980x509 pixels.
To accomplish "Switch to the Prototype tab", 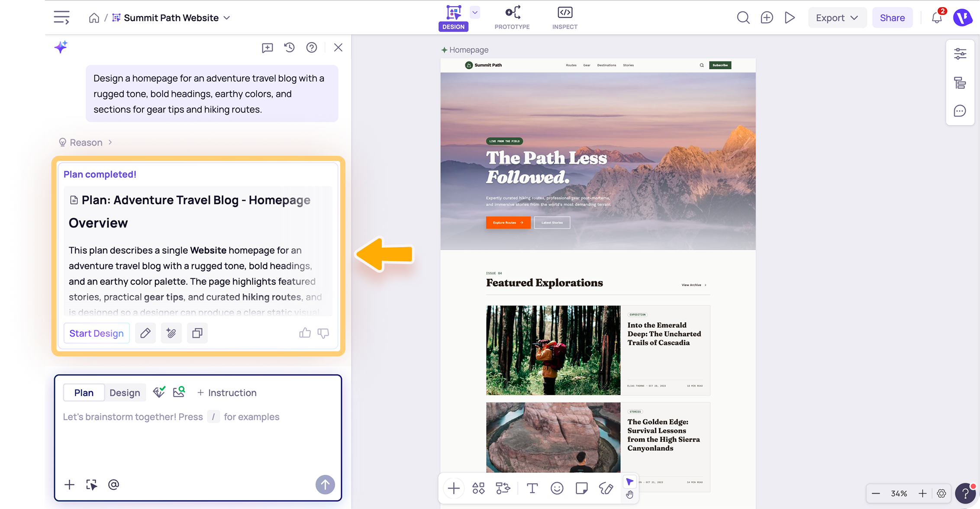I will [512, 18].
